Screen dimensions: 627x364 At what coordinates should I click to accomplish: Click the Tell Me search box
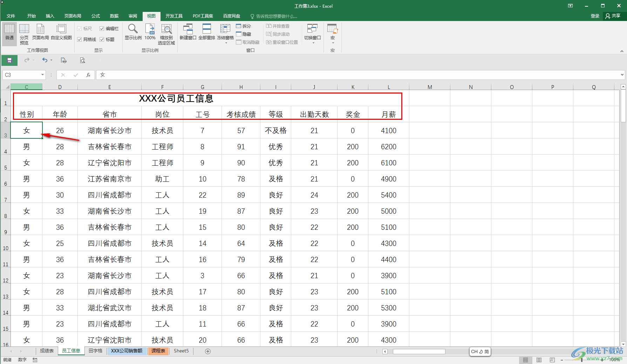point(274,16)
